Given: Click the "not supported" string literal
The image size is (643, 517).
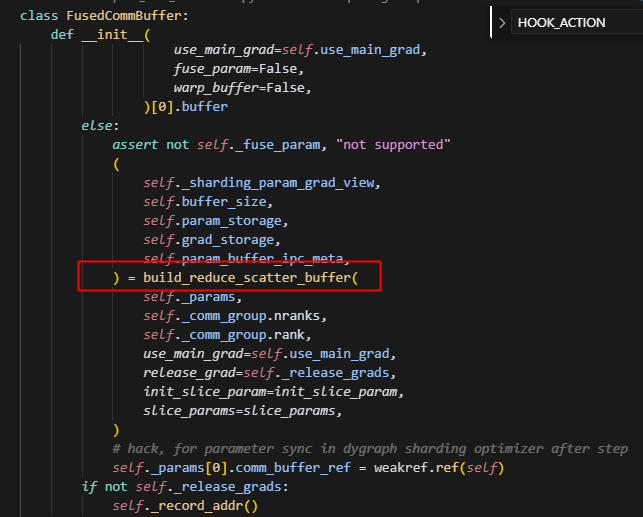Looking at the screenshot, I should (x=395, y=145).
